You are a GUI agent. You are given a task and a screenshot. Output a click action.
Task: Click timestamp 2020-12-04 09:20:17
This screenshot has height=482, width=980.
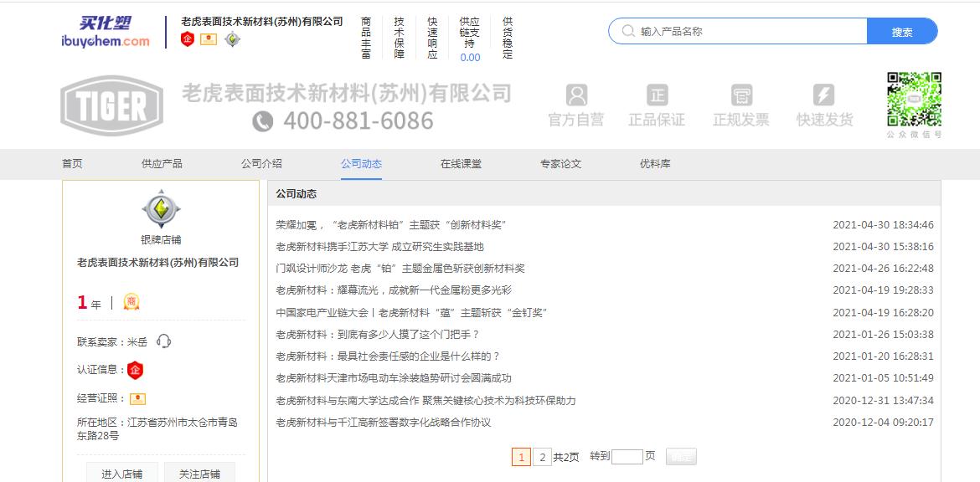883,423
